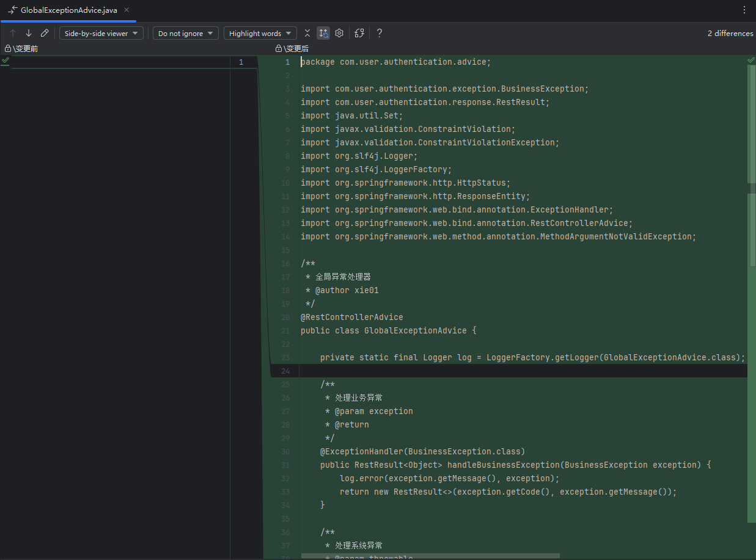Select the pencil edit icon

pyautogui.click(x=44, y=33)
